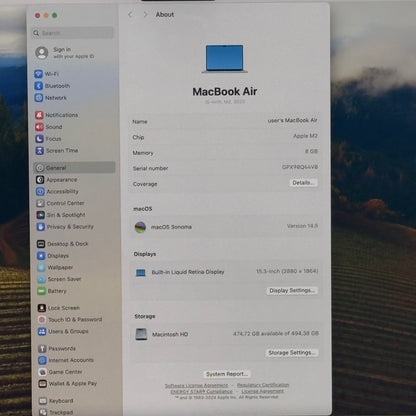416x416 pixels.
Task: Click the storage available text for Macintosh HD
Action: (x=276, y=333)
